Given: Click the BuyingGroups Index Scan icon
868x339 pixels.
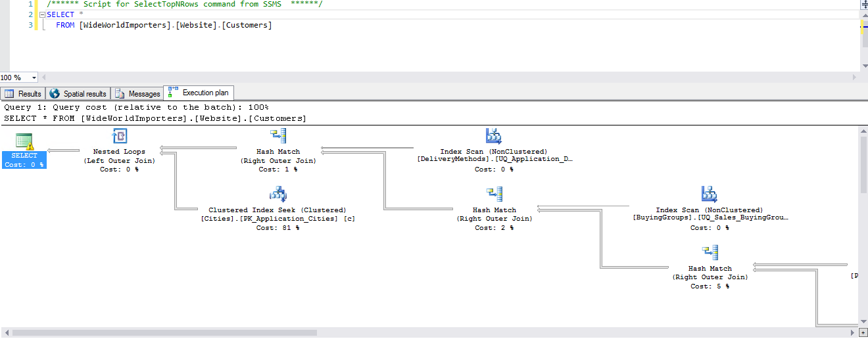Looking at the screenshot, I should [710, 194].
